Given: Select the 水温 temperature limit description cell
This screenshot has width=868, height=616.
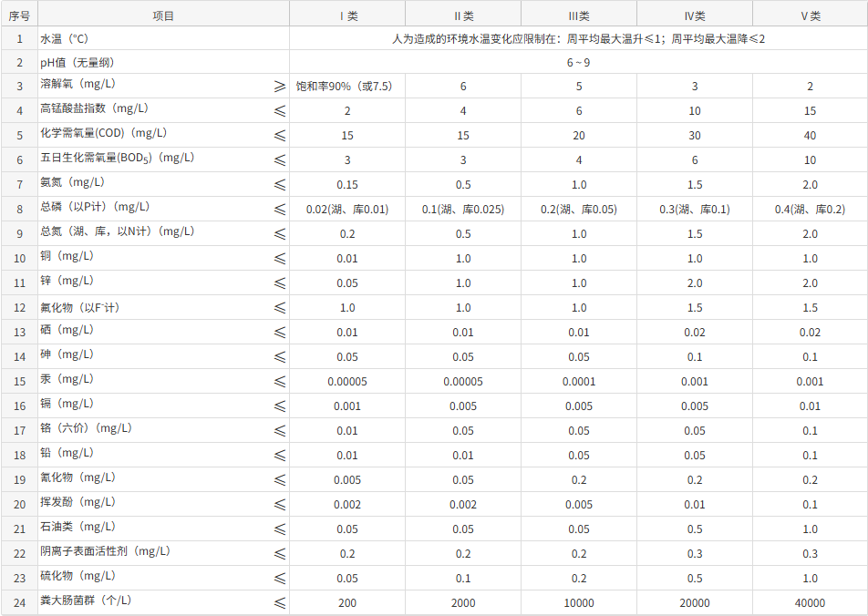Looking at the screenshot, I should (578, 39).
